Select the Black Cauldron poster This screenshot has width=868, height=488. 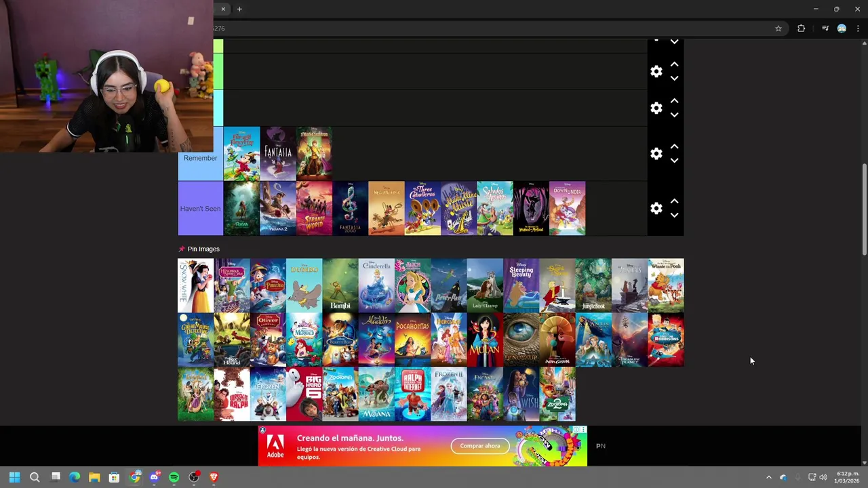[x=314, y=154]
